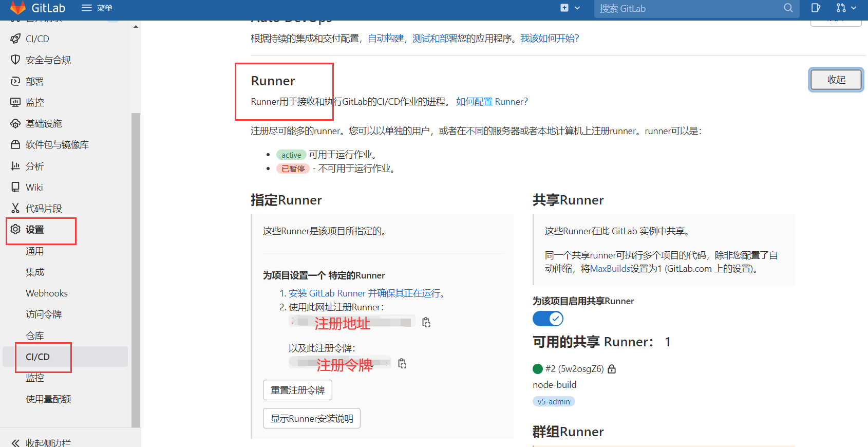
Task: Open the 如何配置 Runner? link
Action: click(x=492, y=102)
